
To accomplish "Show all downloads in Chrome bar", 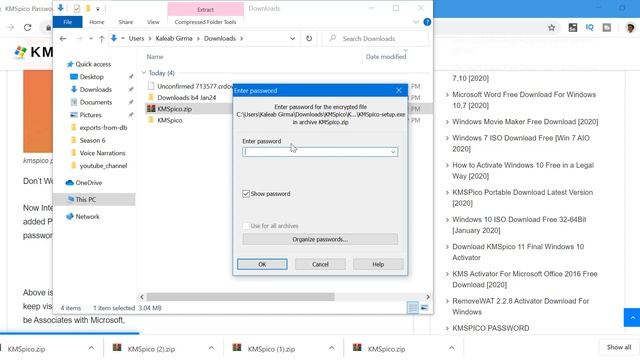I will click(x=619, y=347).
